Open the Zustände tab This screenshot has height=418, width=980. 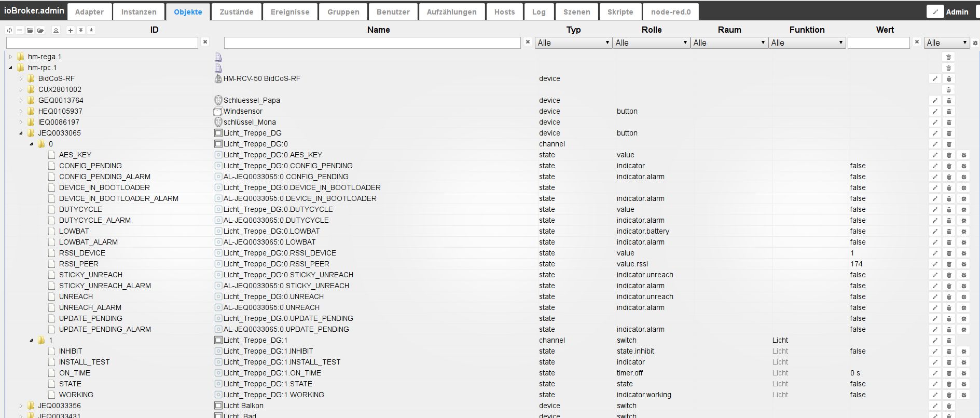click(236, 12)
